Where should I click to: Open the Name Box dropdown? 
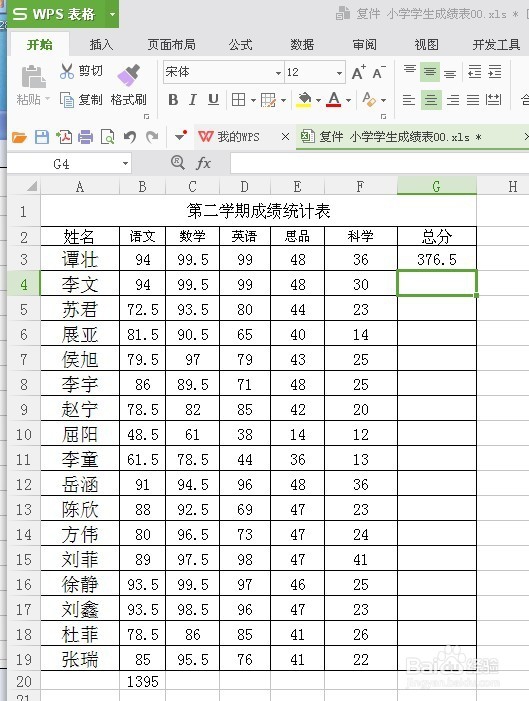click(x=126, y=164)
